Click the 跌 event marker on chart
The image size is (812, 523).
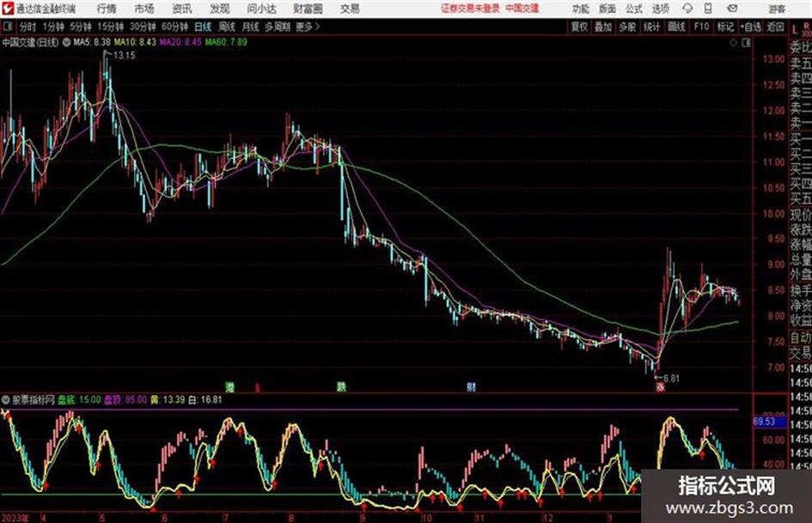[341, 386]
